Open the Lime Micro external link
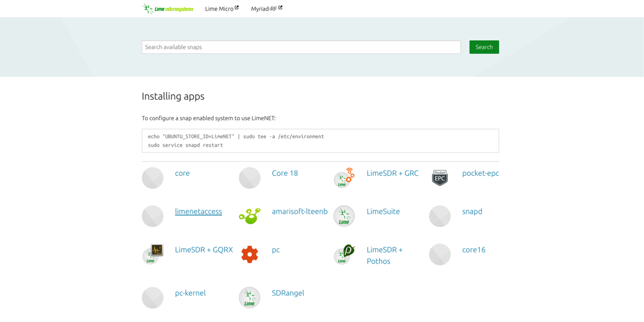The width and height of the screenshot is (644, 322). tap(222, 9)
